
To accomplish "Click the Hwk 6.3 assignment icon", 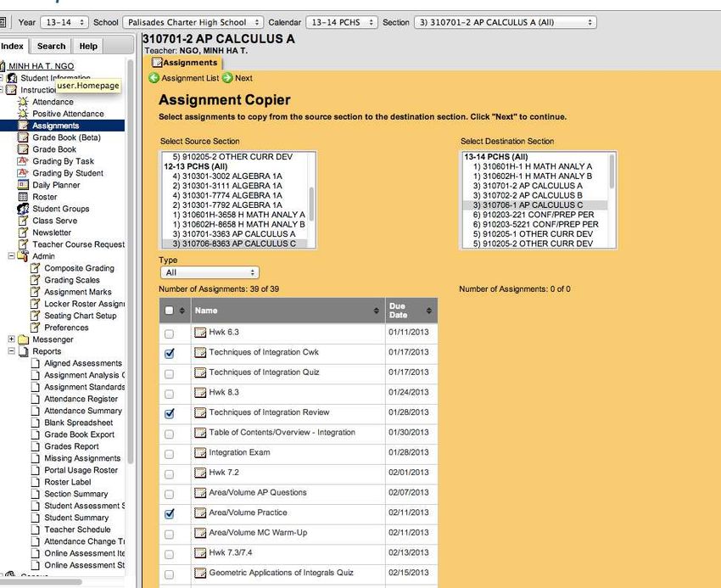I will click(x=200, y=333).
